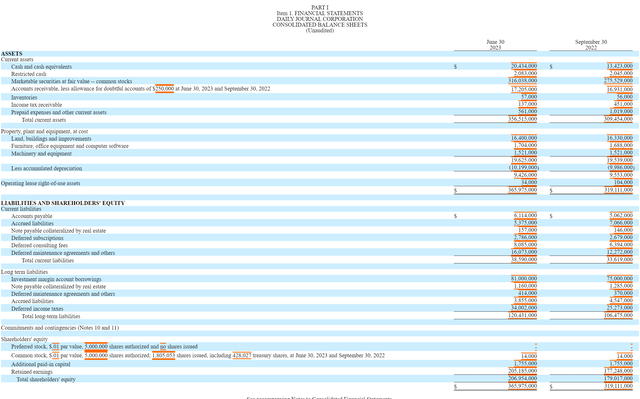Select the 13,423,000 cash value for September 2022
640x399 pixels.
point(620,66)
